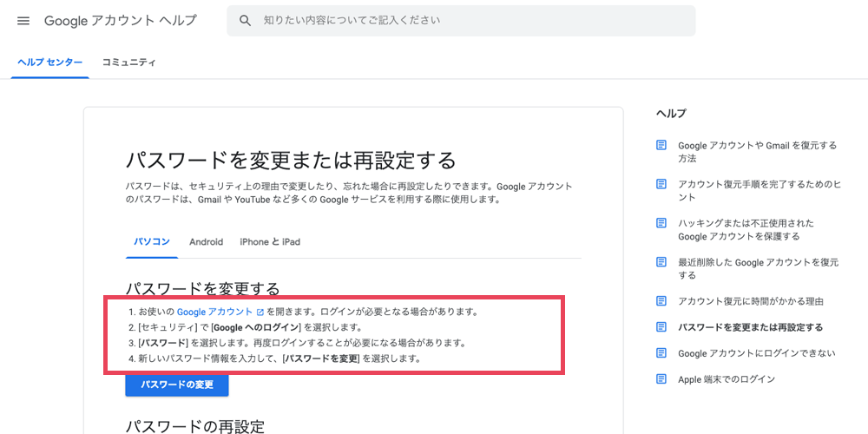The height and width of the screenshot is (434, 868).
Task: Open Google アカウントや Gmail を復元する方法 article
Action: coord(757,152)
